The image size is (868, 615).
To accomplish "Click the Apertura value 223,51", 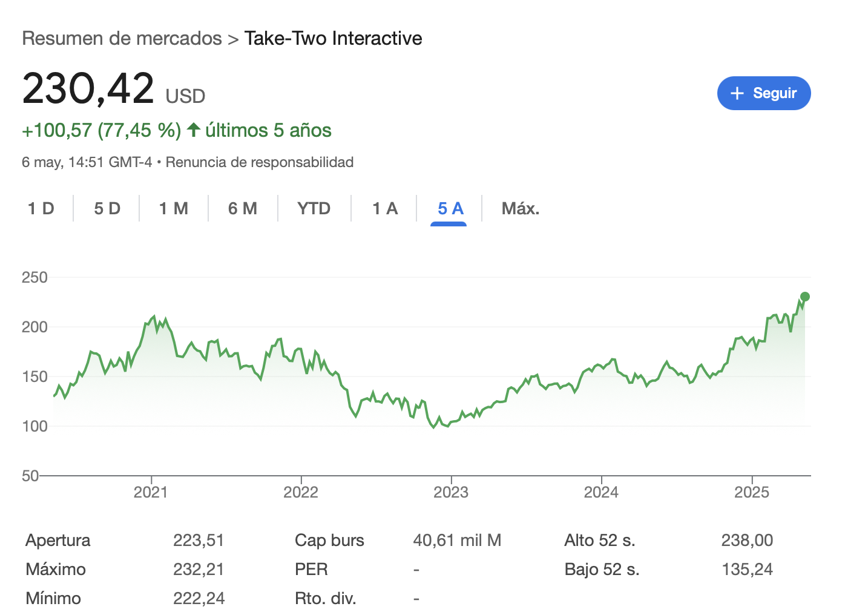I will (199, 541).
